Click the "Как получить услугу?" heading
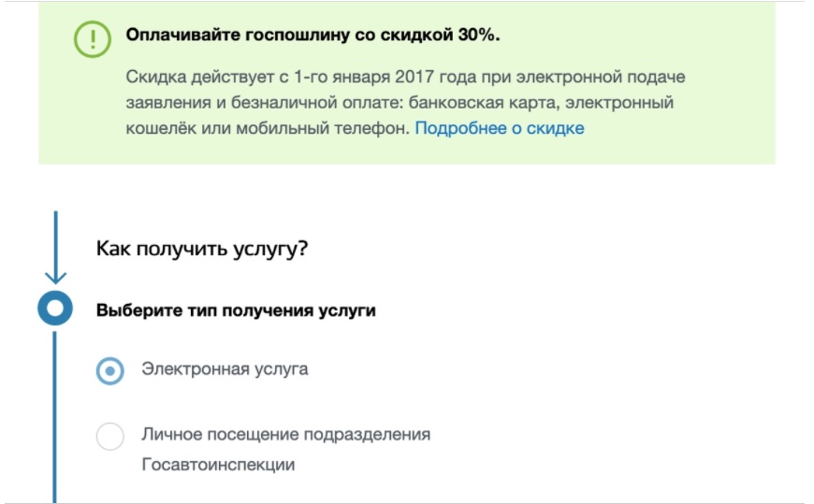Viewport: 814px width, 504px height. [202, 250]
